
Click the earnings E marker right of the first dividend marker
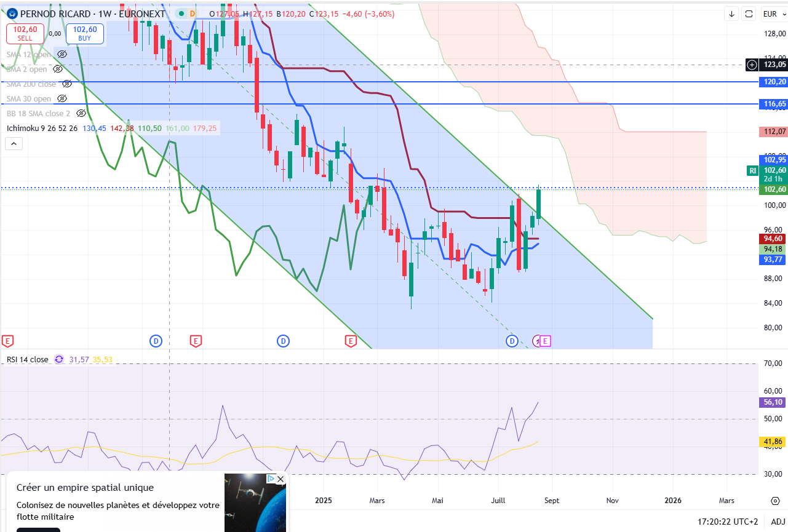click(x=196, y=340)
